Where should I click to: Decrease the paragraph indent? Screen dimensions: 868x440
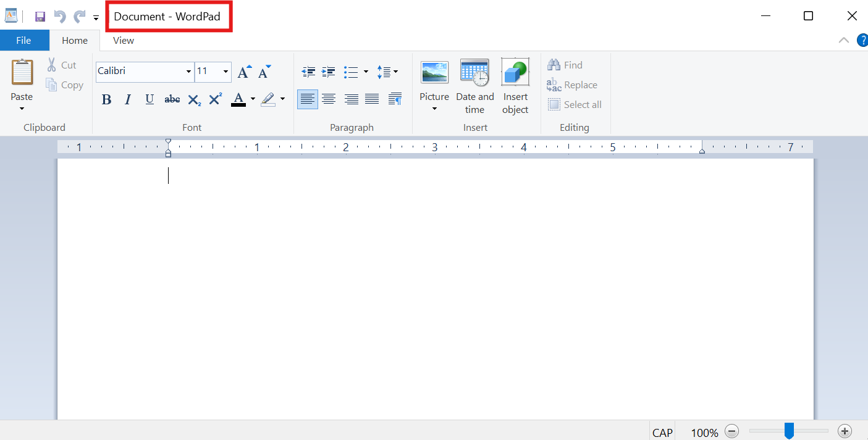(308, 72)
